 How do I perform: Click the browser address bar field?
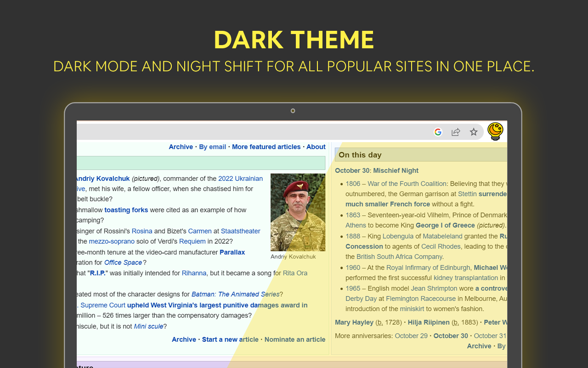(x=280, y=132)
